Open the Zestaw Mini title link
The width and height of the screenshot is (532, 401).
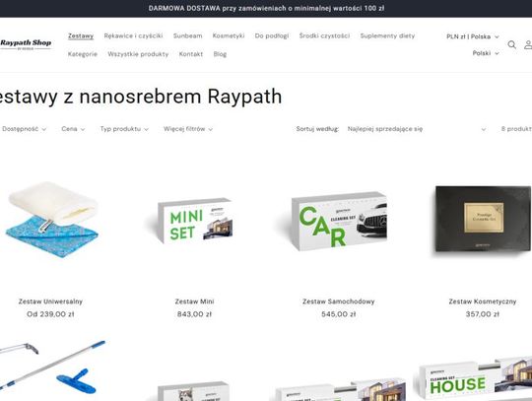(194, 301)
